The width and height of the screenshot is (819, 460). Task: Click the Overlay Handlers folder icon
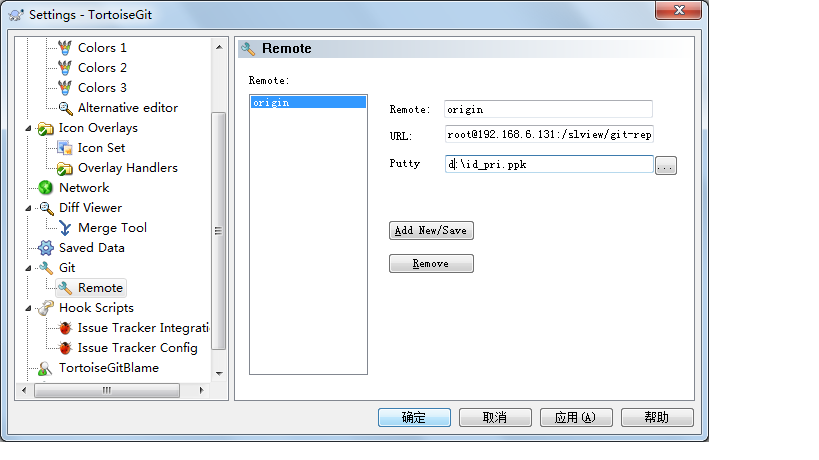(x=65, y=168)
